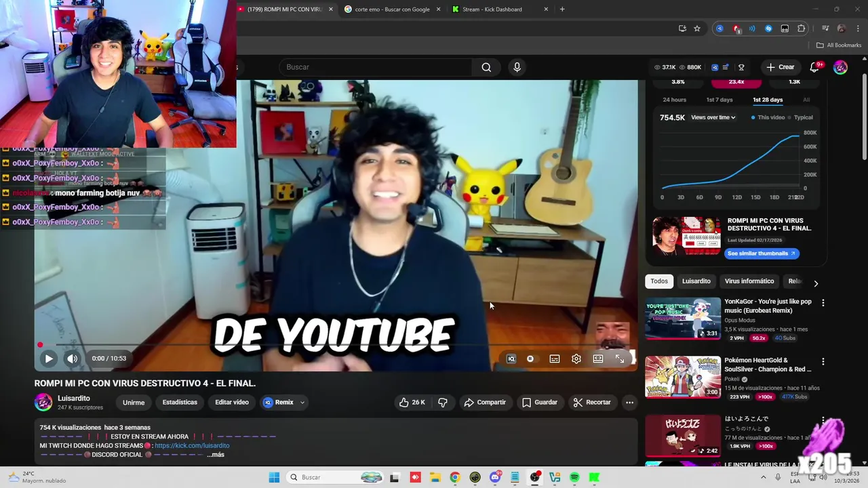868x488 pixels.
Task: Open the video player settings gear
Action: coord(576,359)
